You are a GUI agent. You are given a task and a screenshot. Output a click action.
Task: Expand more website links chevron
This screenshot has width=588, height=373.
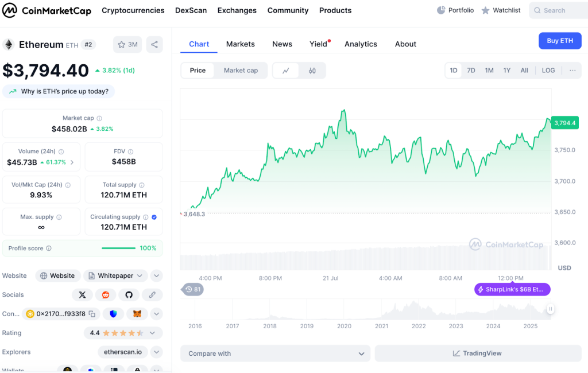156,276
